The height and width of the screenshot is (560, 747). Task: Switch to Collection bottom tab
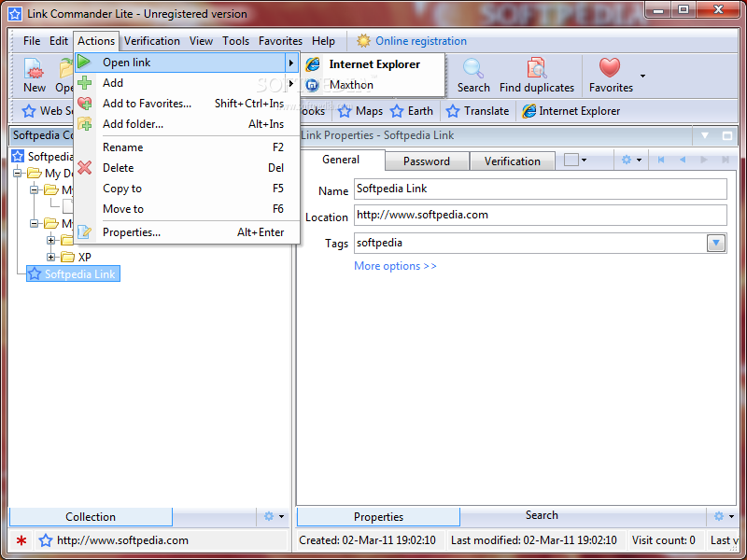tap(91, 517)
